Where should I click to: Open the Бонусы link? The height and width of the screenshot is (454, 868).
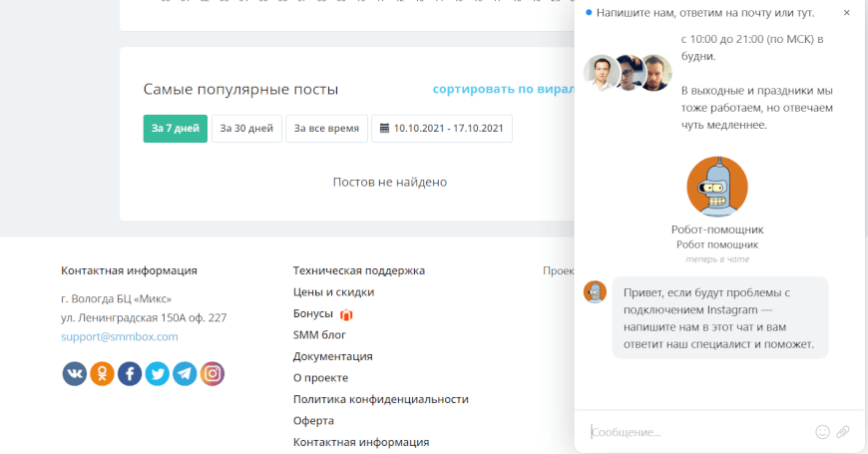tap(312, 314)
